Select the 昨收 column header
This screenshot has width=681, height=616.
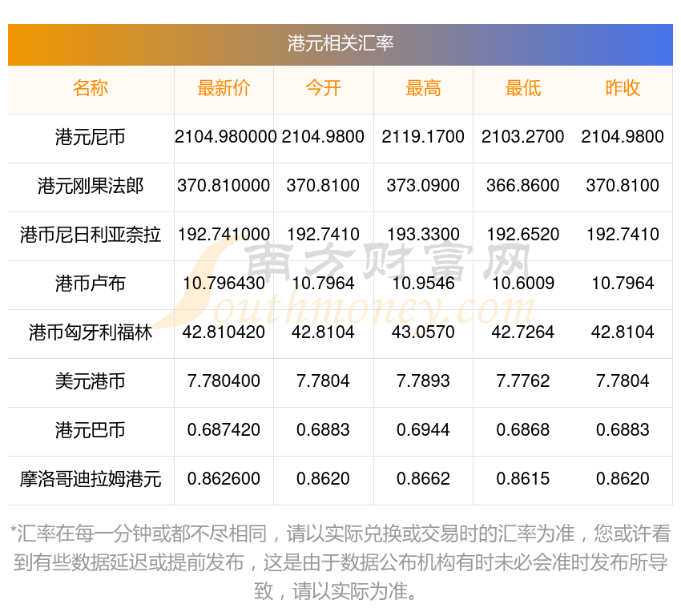623,88
